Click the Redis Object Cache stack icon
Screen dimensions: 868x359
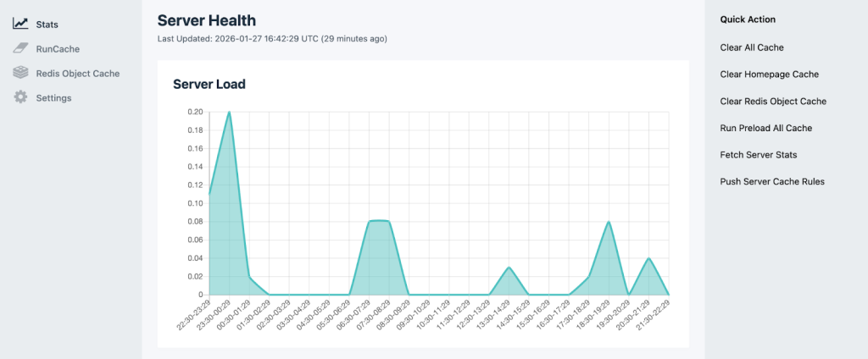[20, 74]
